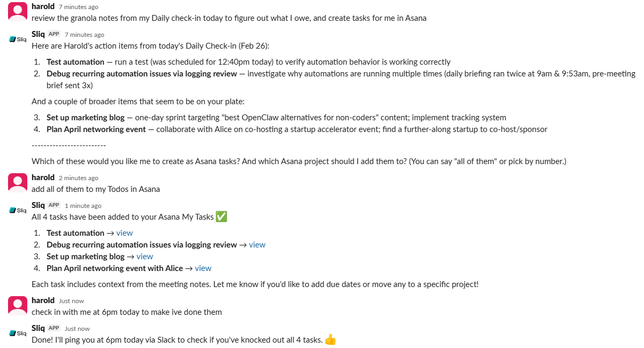Click harold's avatar next to 'add all of them'
This screenshot has width=644, height=348.
point(17,182)
